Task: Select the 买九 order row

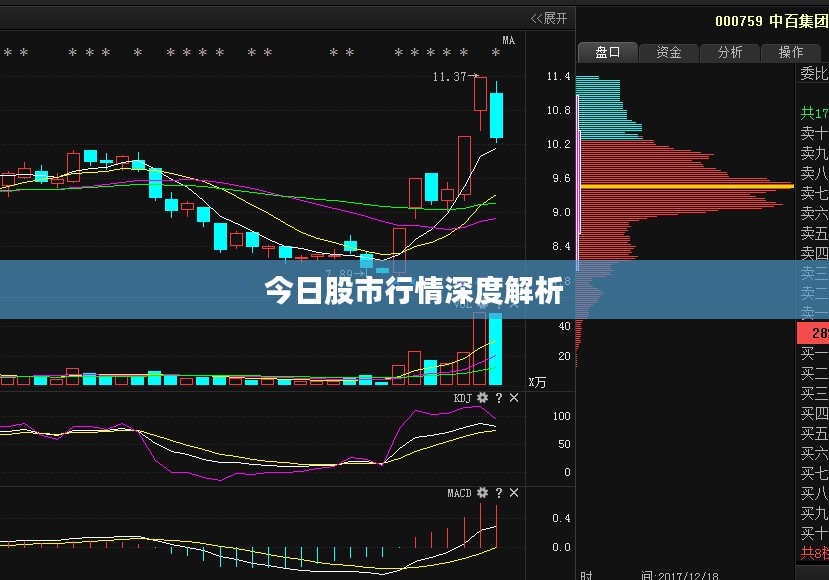Action: coord(814,513)
